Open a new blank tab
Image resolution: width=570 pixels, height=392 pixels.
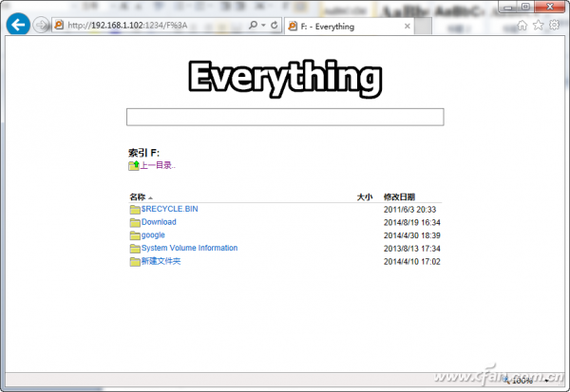[x=423, y=27]
